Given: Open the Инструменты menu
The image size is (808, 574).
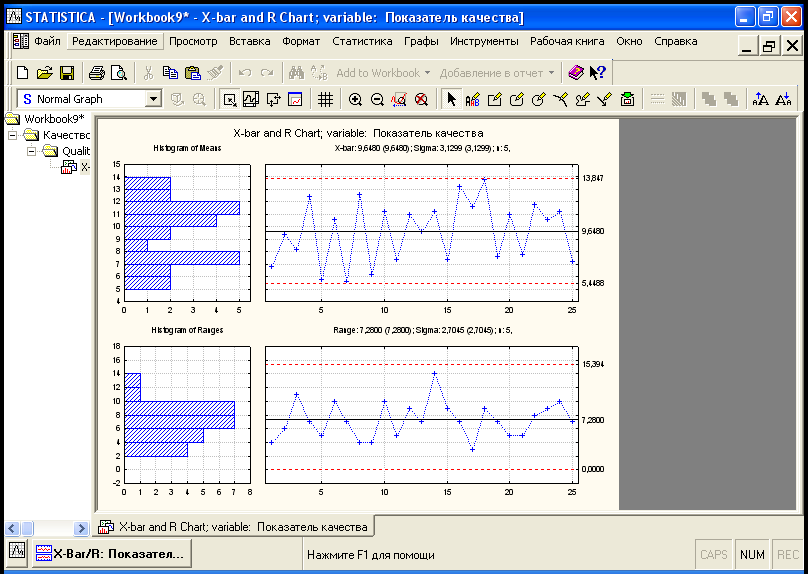Looking at the screenshot, I should tap(484, 41).
